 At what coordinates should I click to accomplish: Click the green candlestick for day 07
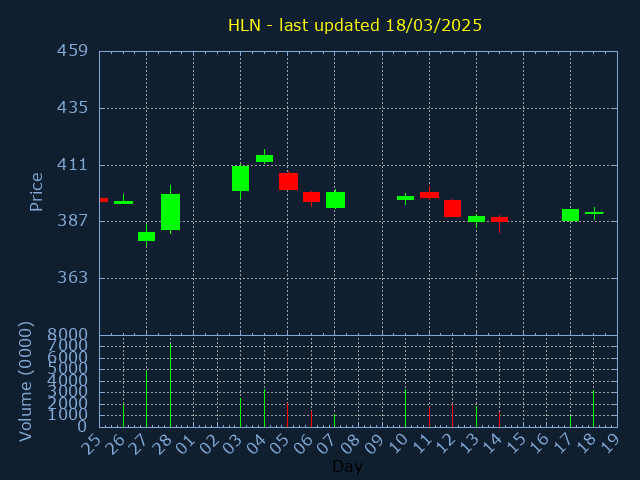coord(336,200)
